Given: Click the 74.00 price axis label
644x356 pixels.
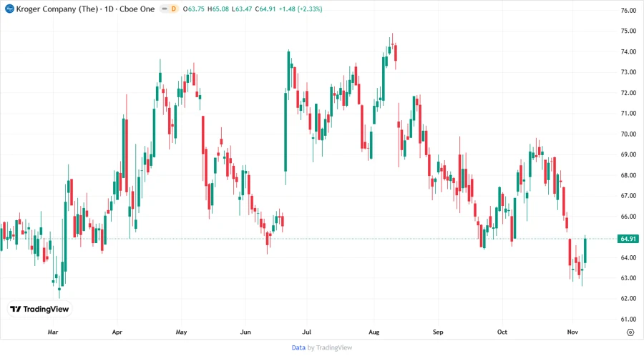Looking at the screenshot, I should click(628, 51).
